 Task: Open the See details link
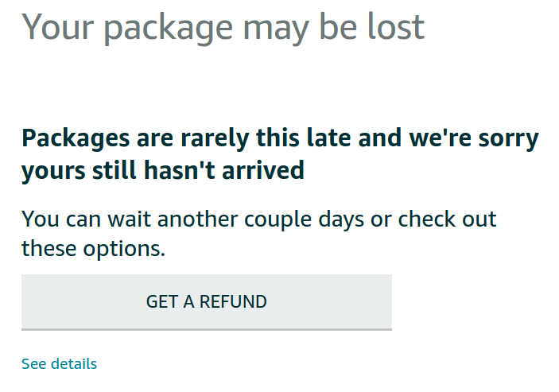coord(59,364)
